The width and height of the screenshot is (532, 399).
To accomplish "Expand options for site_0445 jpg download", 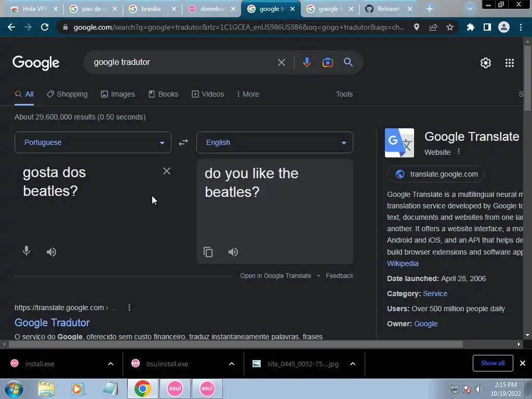I will coord(353,364).
